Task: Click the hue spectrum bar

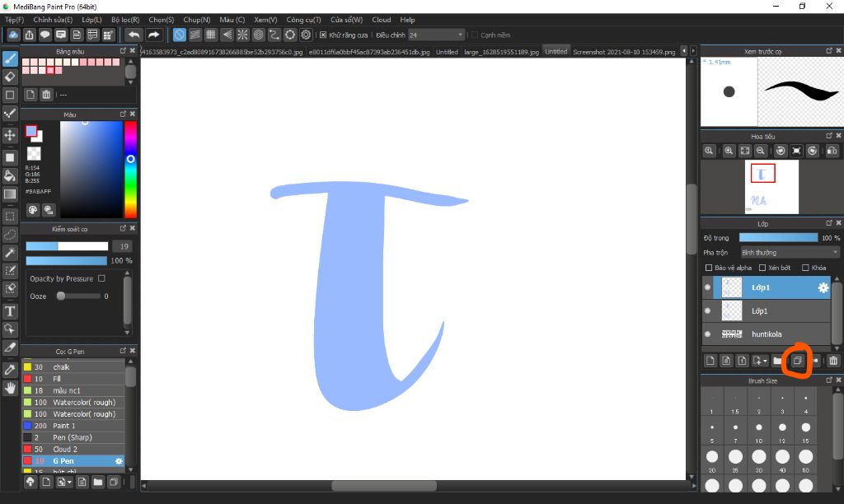Action: click(x=130, y=170)
